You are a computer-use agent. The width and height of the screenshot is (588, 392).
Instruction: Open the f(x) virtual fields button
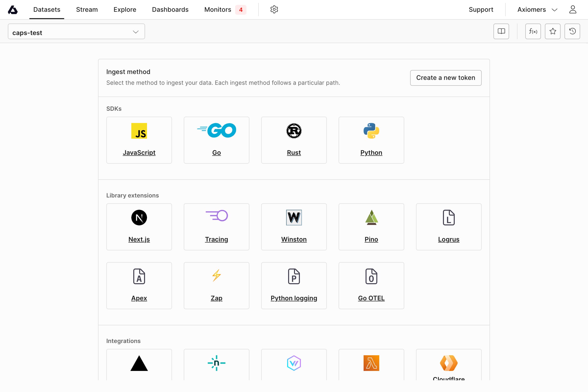pyautogui.click(x=533, y=31)
